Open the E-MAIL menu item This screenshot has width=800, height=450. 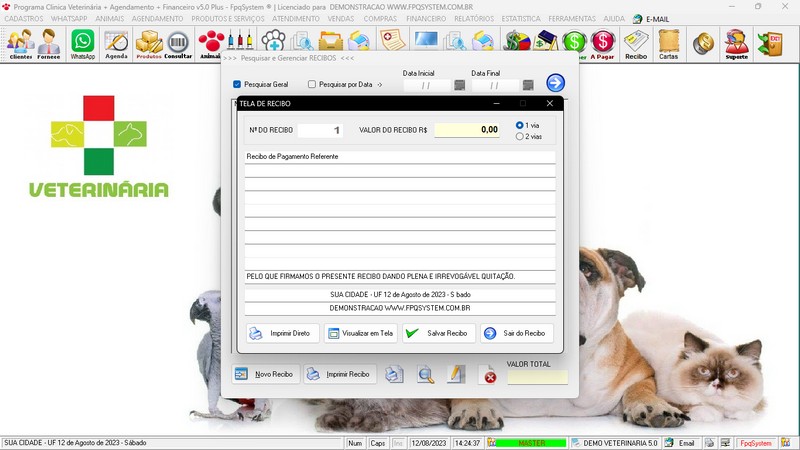click(x=651, y=19)
